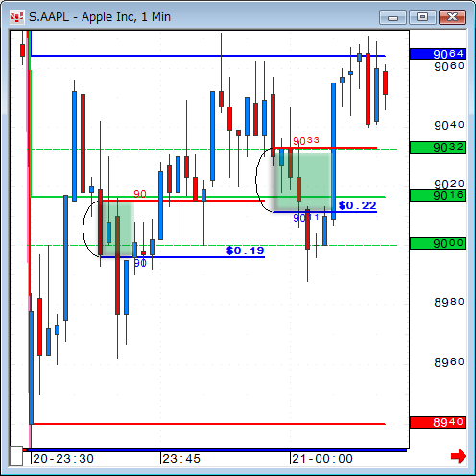Select the green 9000 price label
Screen dimensions: 476x476
(x=438, y=243)
